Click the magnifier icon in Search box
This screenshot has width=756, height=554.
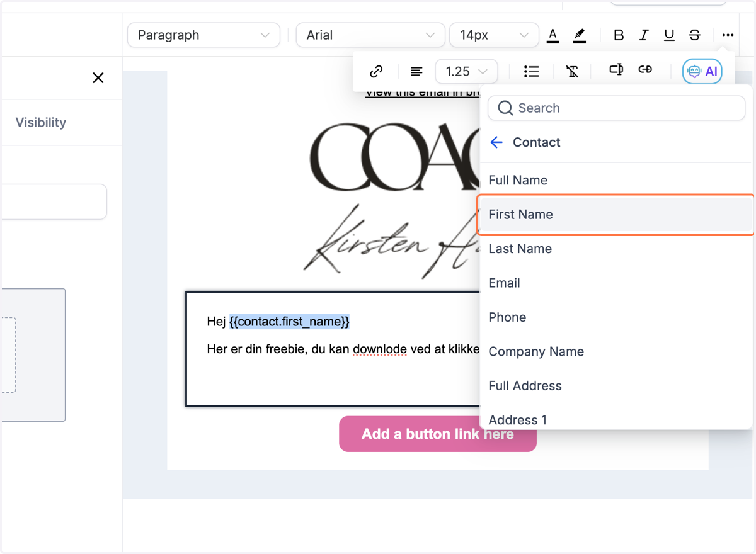505,108
